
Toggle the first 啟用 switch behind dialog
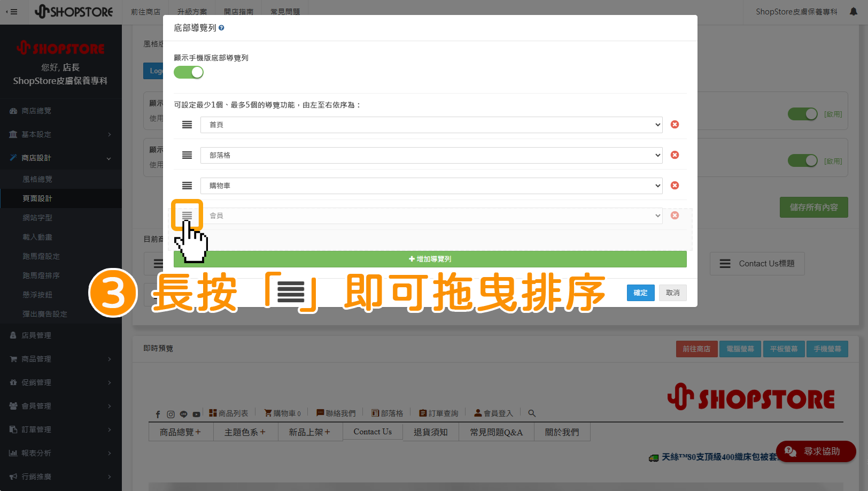[803, 114]
